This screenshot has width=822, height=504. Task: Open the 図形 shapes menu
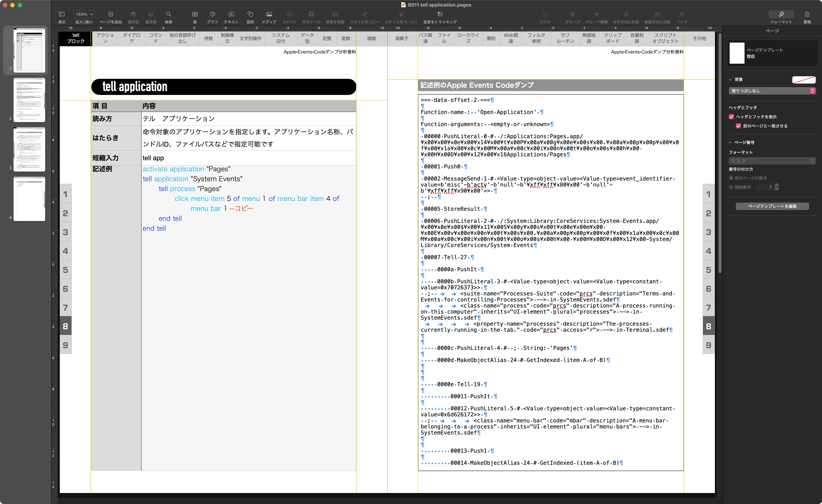pyautogui.click(x=250, y=14)
